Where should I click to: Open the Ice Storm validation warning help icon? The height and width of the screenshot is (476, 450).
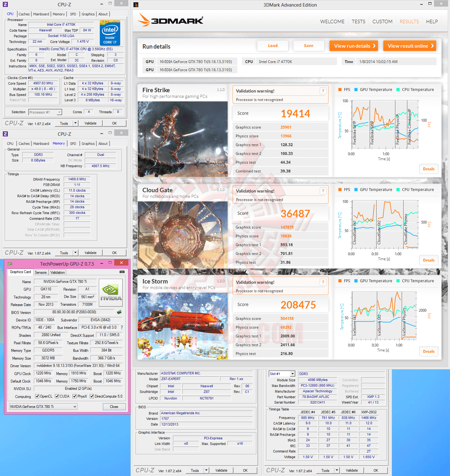[x=323, y=282]
